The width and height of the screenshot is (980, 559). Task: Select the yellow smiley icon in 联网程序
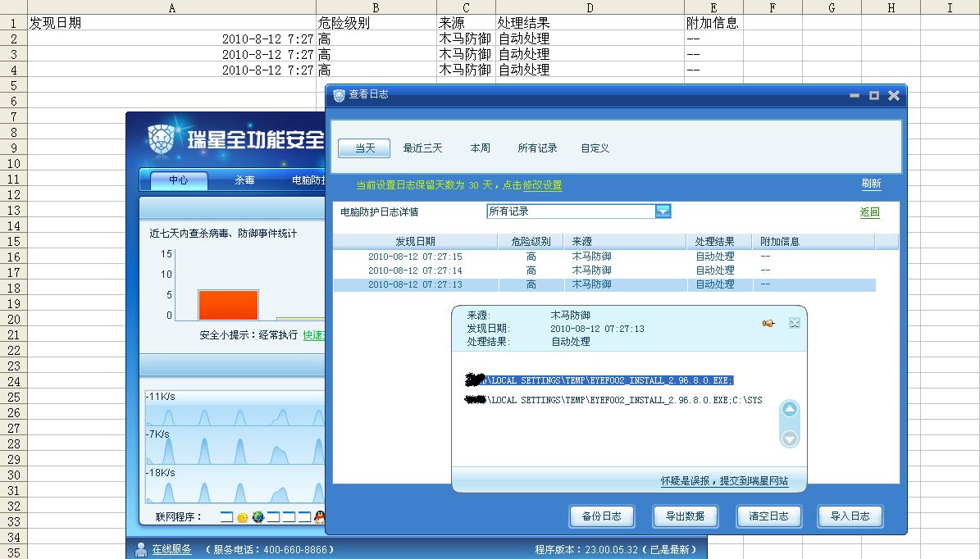pyautogui.click(x=243, y=517)
